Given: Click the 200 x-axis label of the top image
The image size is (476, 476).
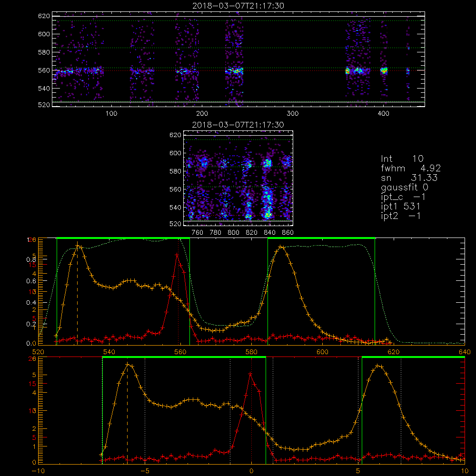Looking at the screenshot, I should (202, 114).
